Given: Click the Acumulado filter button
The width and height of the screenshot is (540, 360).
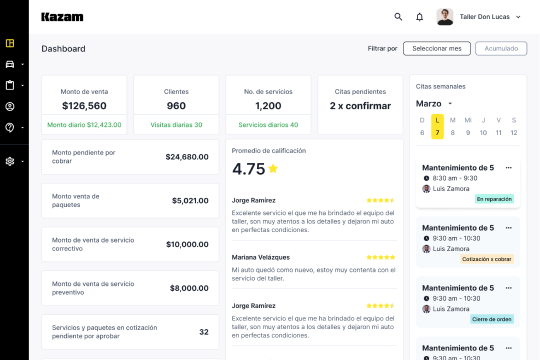Looking at the screenshot, I should [x=501, y=49].
